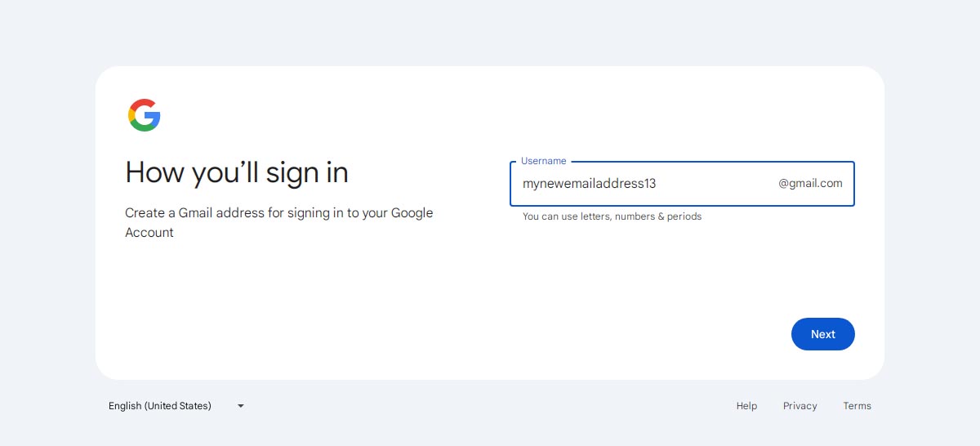
Task: Click the word periods in the hint text
Action: pyautogui.click(x=684, y=216)
